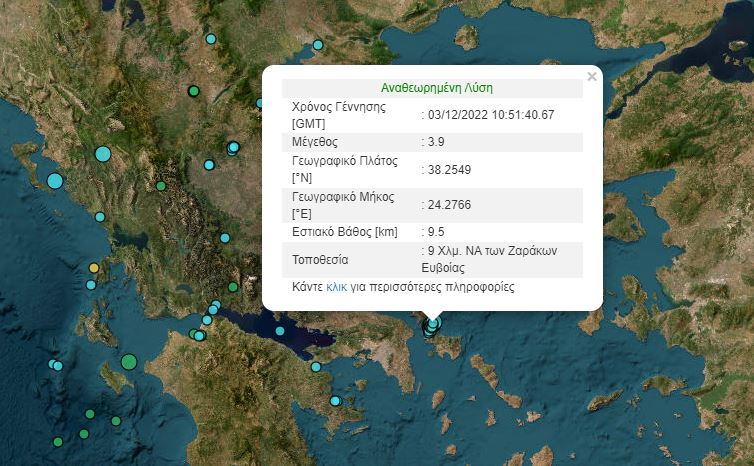Click the longitude value 24.2766
The image size is (754, 466).
[x=449, y=205]
